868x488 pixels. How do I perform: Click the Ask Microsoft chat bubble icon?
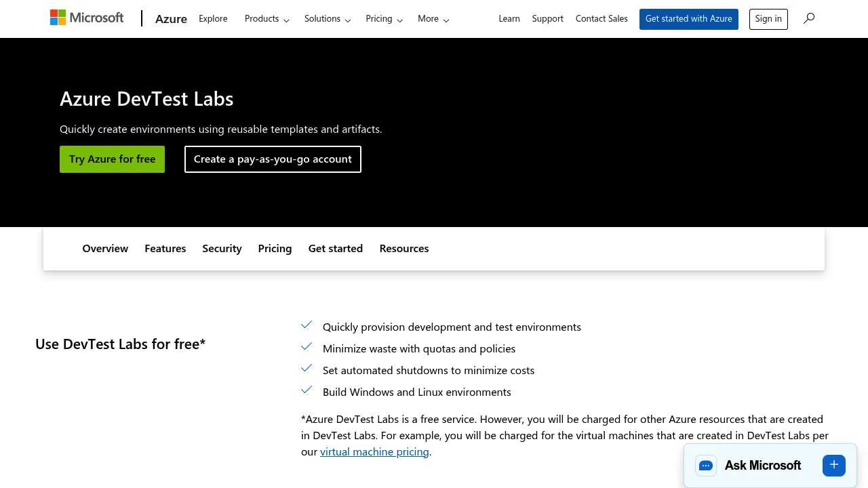point(706,466)
